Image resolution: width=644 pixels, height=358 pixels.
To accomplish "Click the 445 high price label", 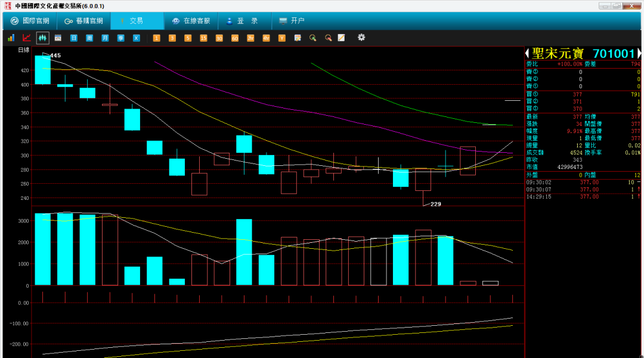I will coord(55,55).
